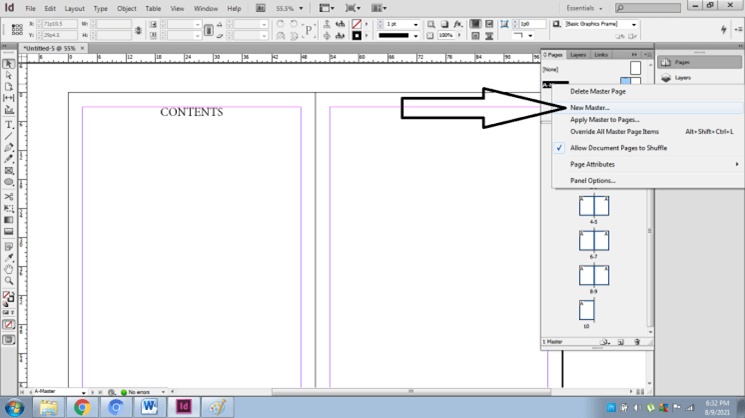Open the File menu
The width and height of the screenshot is (745, 418).
tap(30, 9)
